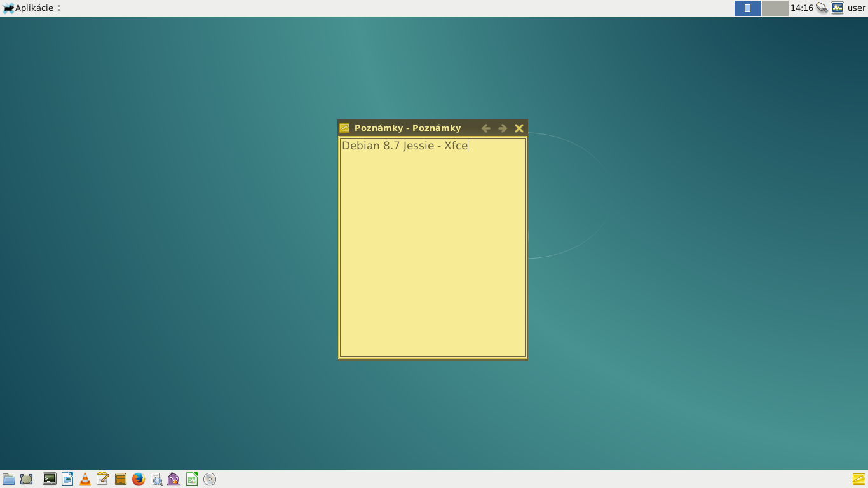The width and height of the screenshot is (868, 488).
Task: Launch the screenshot tool from the panel
Action: click(x=27, y=479)
